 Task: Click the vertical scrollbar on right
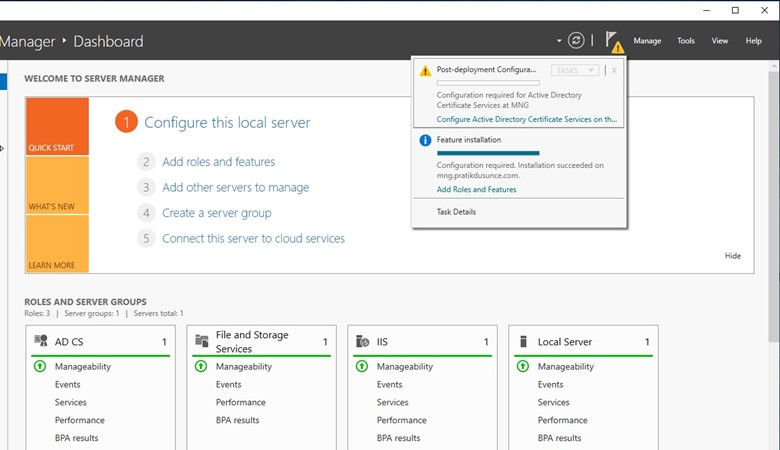click(x=774, y=206)
